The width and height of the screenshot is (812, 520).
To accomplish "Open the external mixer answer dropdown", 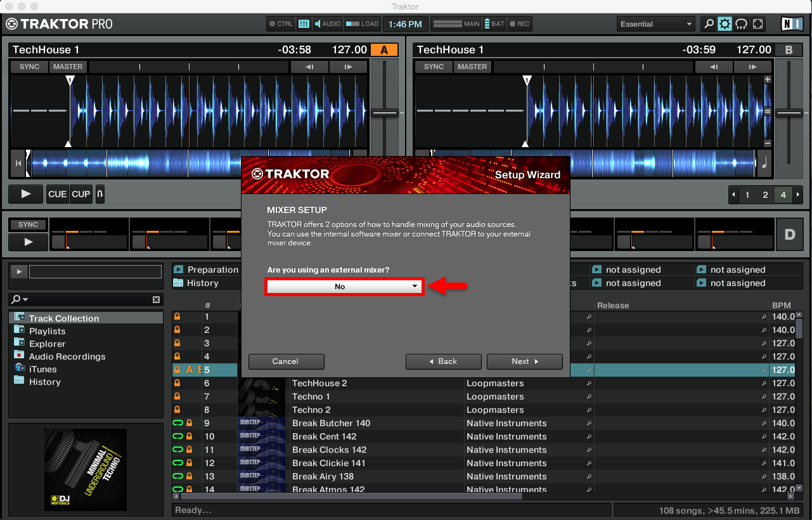I will pyautogui.click(x=344, y=286).
